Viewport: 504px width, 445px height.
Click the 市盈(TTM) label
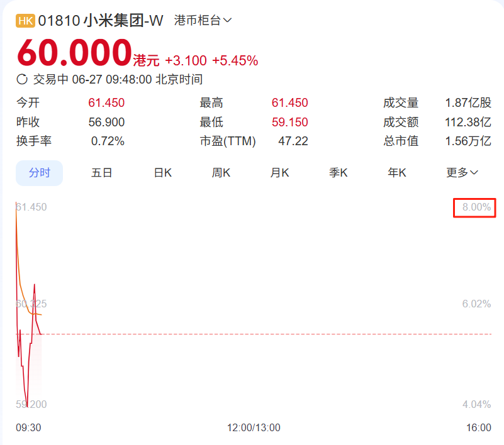(x=228, y=141)
